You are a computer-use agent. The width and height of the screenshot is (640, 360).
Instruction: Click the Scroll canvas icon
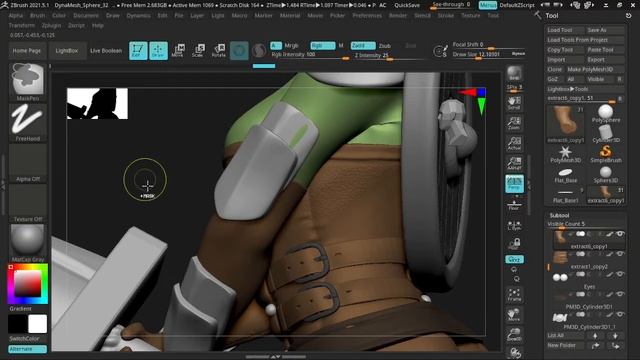(x=514, y=103)
